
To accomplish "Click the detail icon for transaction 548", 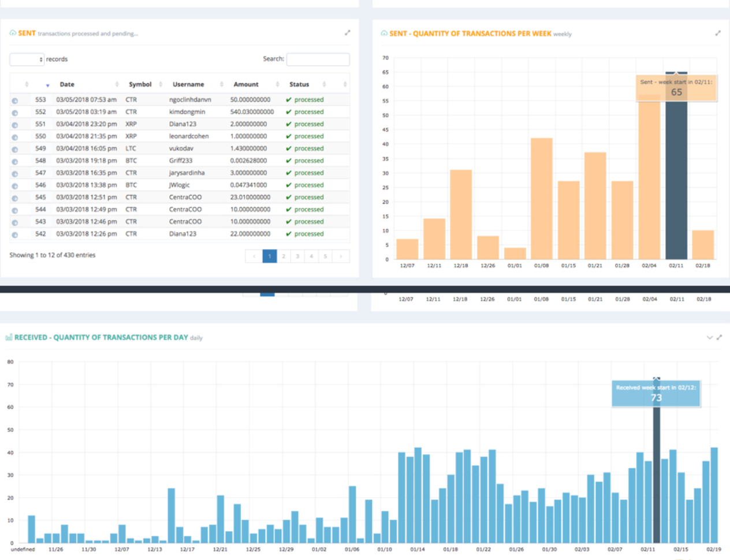I will [15, 162].
